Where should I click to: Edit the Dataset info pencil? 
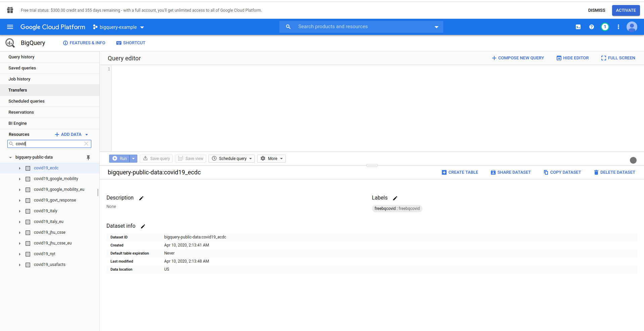[143, 226]
